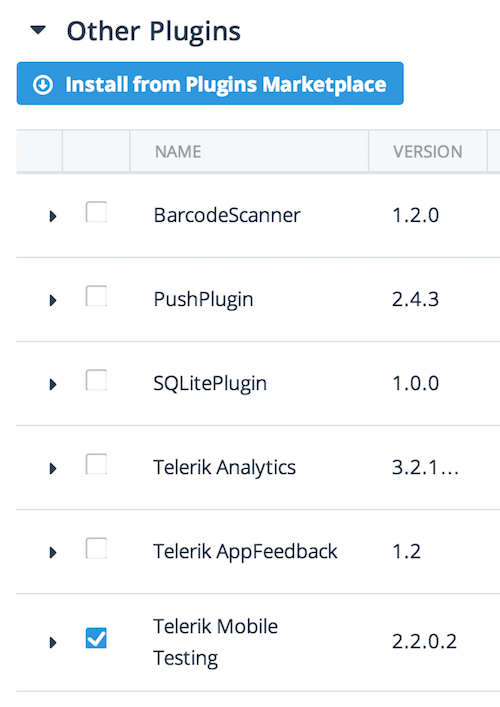The image size is (500, 707).
Task: Check the SQLitePlugin checkbox
Action: pyautogui.click(x=96, y=380)
